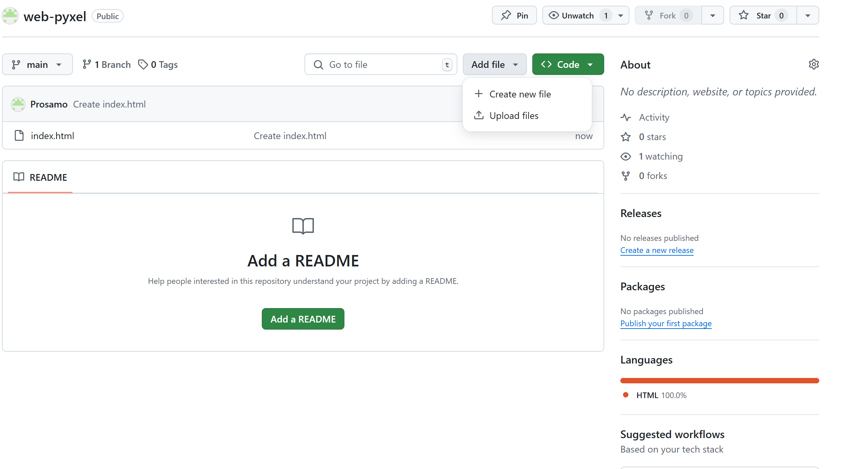Click the HTML language percentage bar
Viewport: 868px width, 469px height.
coord(719,381)
